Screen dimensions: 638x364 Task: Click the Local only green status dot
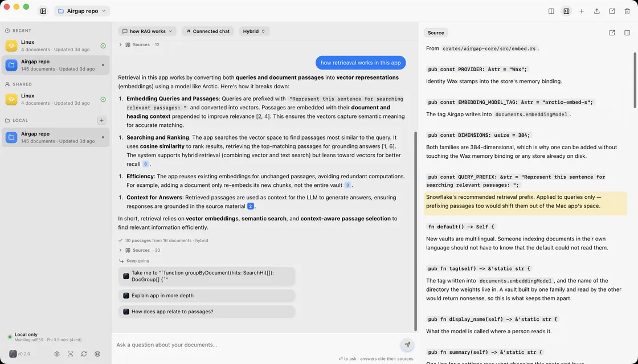tap(9, 337)
